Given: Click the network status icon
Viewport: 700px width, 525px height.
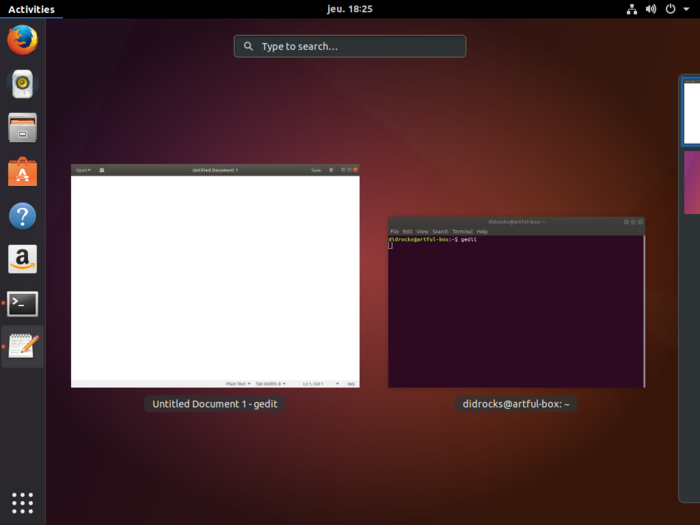Looking at the screenshot, I should click(632, 9).
